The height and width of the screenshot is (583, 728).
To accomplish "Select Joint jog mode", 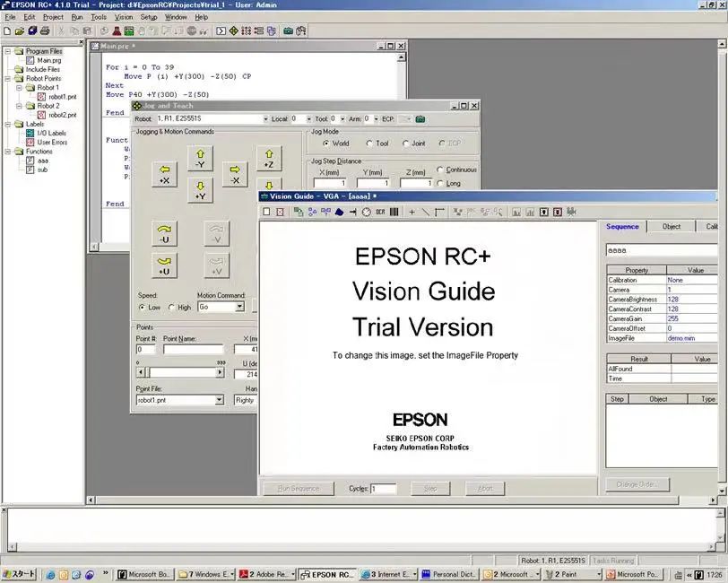I will pos(405,144).
